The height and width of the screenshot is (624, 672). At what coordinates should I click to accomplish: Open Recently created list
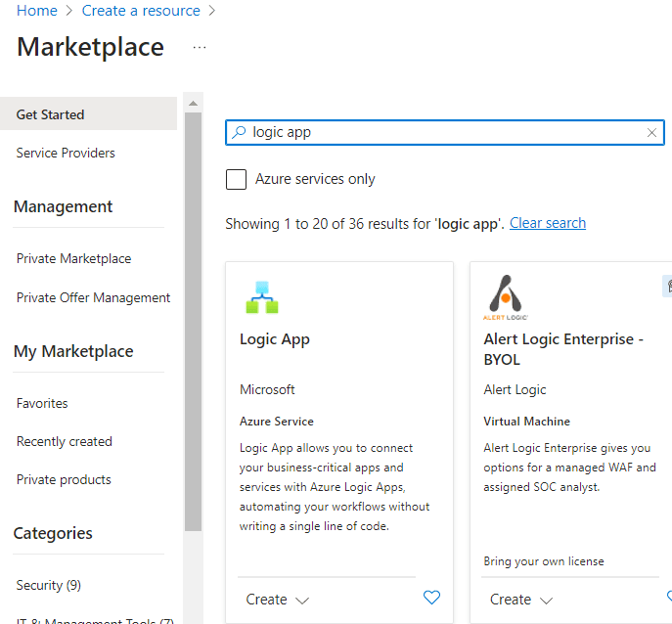coord(65,441)
